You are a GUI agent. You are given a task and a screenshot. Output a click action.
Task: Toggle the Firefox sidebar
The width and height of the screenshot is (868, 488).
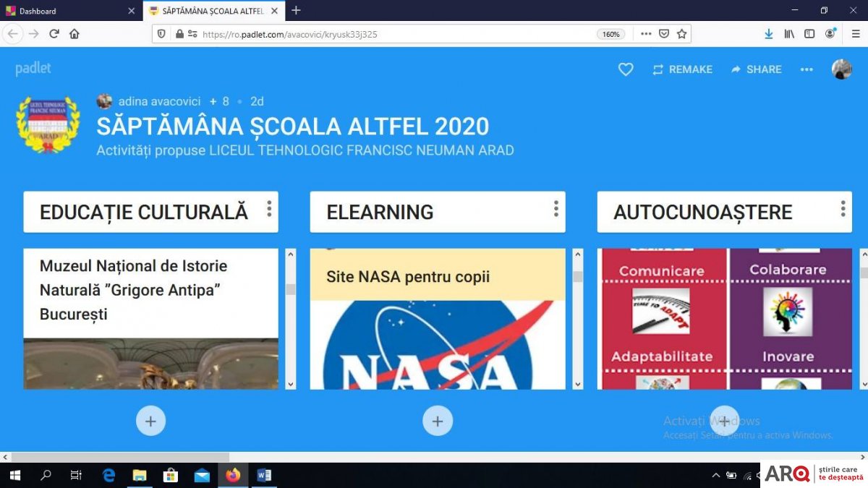pos(809,34)
